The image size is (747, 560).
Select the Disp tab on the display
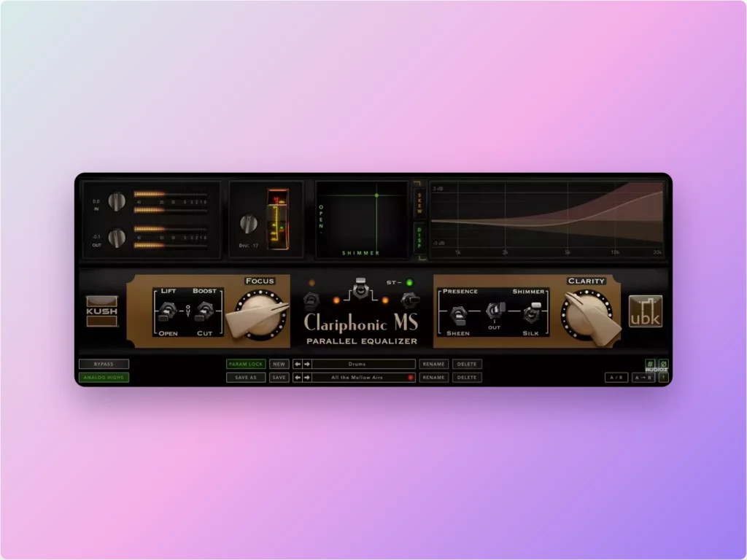tap(419, 238)
